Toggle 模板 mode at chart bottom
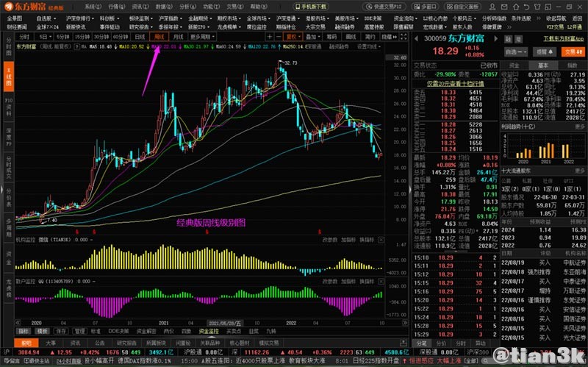This screenshot has height=367, width=588. [42, 332]
